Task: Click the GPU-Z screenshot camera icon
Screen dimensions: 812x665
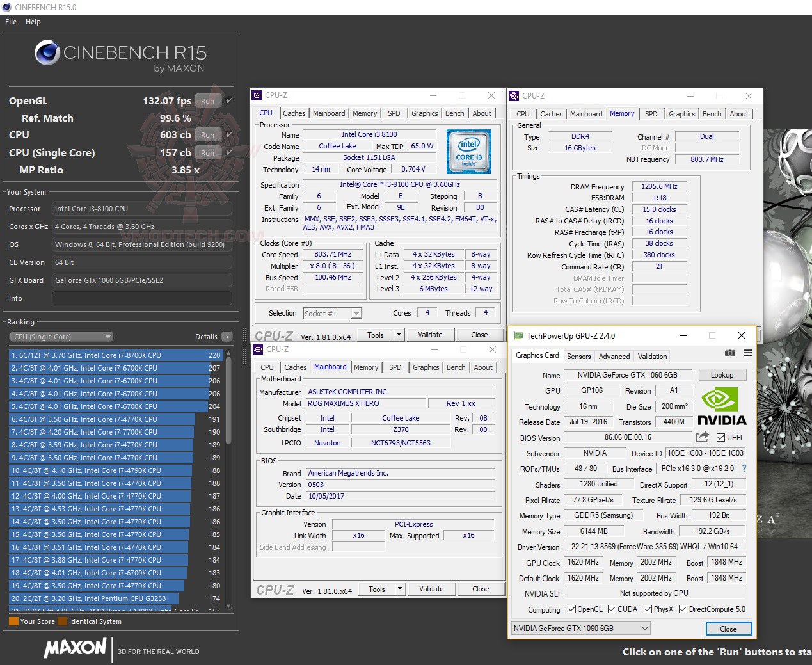Action: (730, 353)
